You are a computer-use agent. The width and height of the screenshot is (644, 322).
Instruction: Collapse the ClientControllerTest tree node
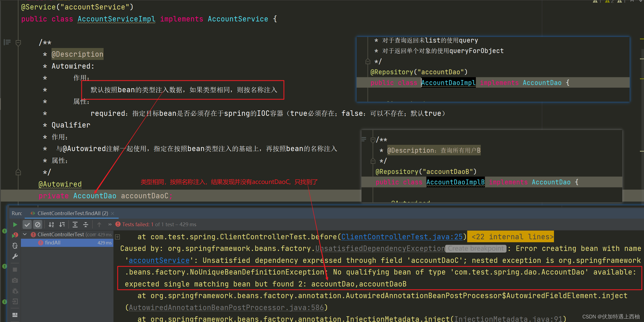[25, 234]
